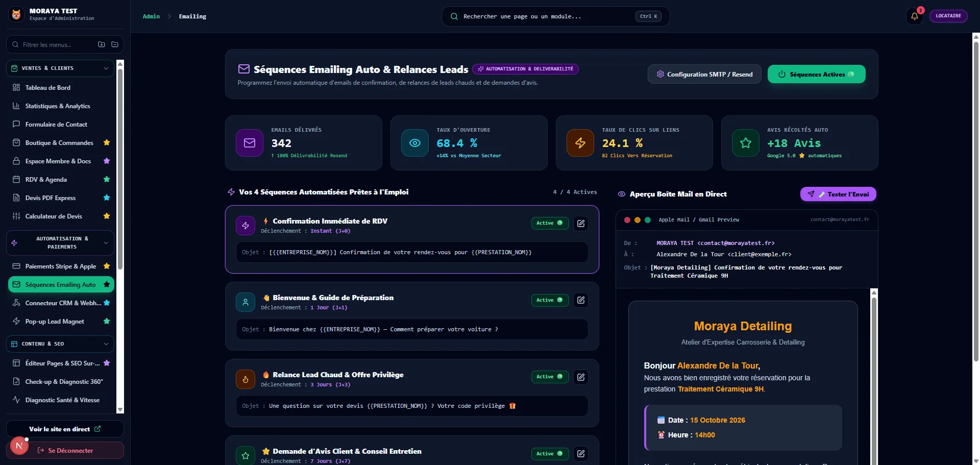The image size is (980, 465).
Task: Collapse the Contenu & SEO menu section
Action: pos(60,344)
